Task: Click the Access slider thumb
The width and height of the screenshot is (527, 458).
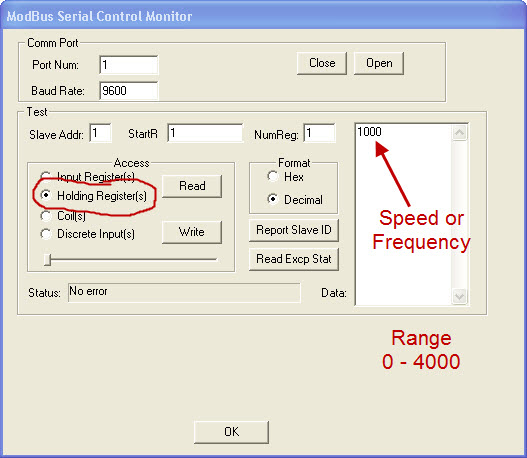Action: click(x=48, y=260)
